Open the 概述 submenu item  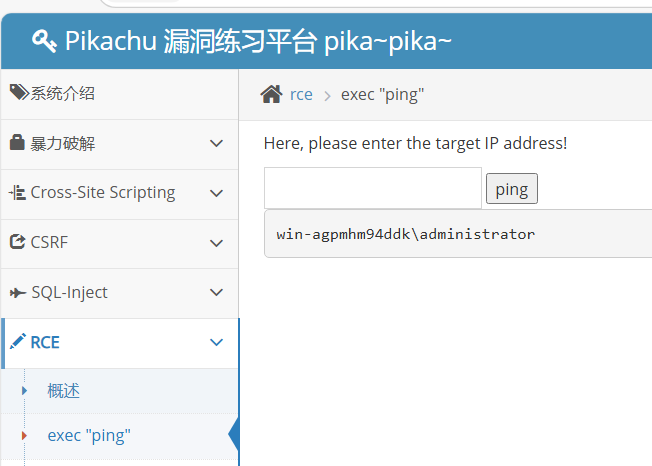point(63,391)
